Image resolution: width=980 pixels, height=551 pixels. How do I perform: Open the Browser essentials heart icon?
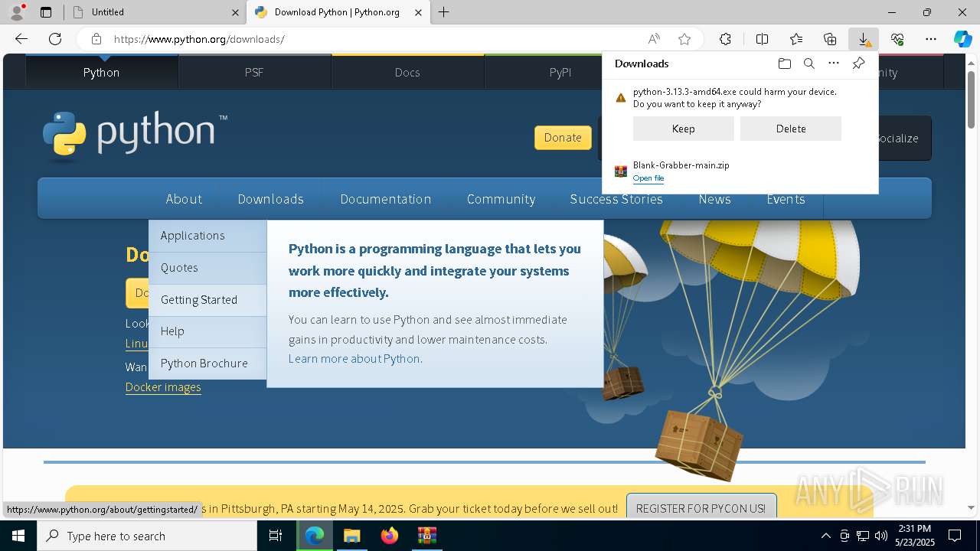pos(897,39)
